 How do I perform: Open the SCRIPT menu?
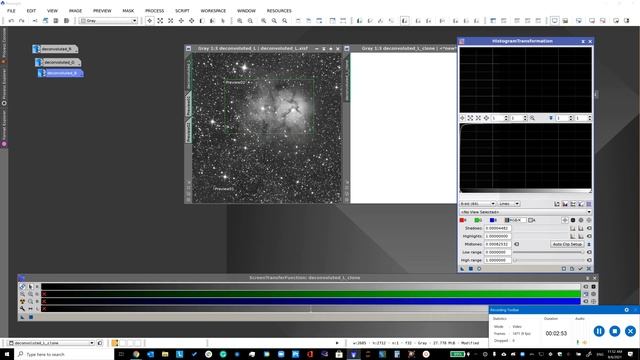click(x=182, y=11)
